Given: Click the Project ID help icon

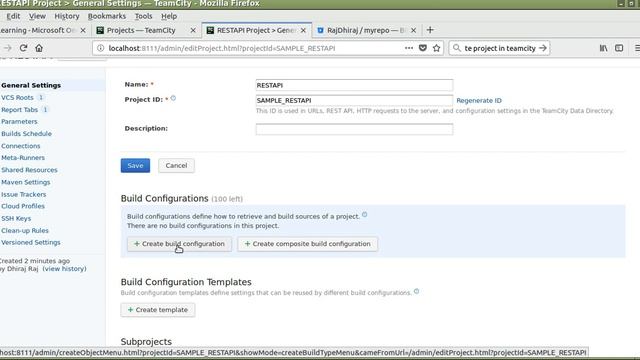Looking at the screenshot, I should [x=173, y=98].
